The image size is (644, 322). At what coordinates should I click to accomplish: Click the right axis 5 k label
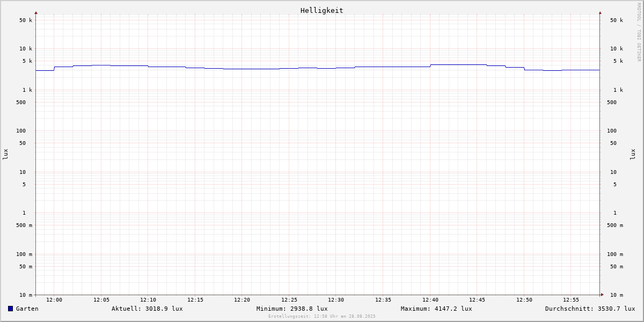(x=618, y=61)
